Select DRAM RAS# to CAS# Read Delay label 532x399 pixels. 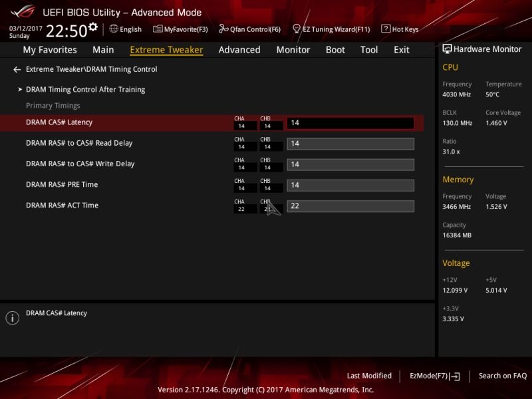79,143
